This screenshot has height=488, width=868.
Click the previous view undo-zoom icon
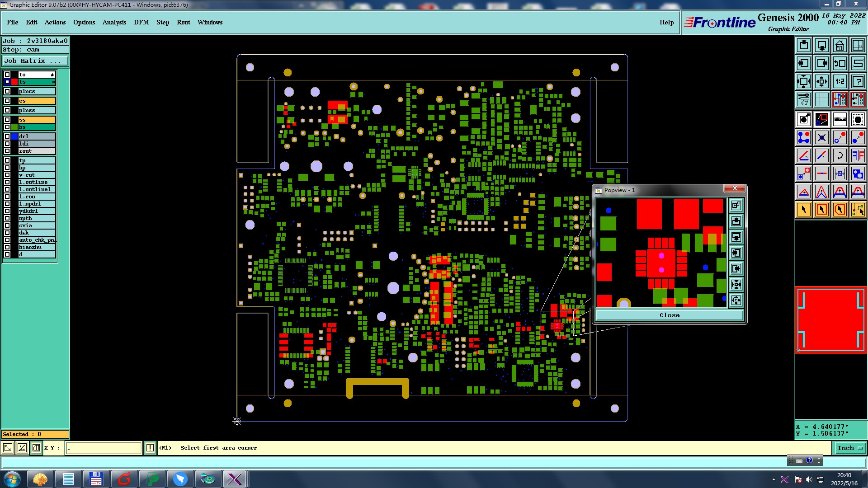pos(840,63)
